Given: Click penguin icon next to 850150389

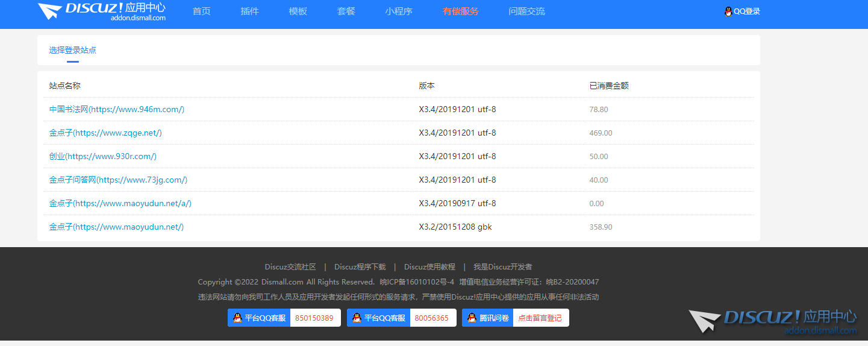Looking at the screenshot, I should coord(238,318).
